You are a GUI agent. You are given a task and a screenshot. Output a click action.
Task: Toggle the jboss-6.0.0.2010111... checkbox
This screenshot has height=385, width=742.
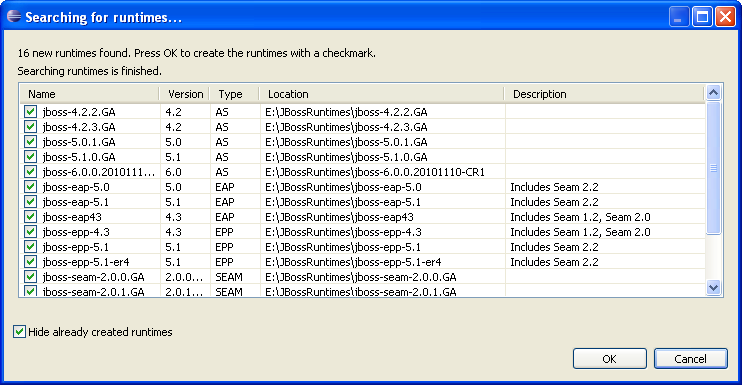[x=30, y=172]
